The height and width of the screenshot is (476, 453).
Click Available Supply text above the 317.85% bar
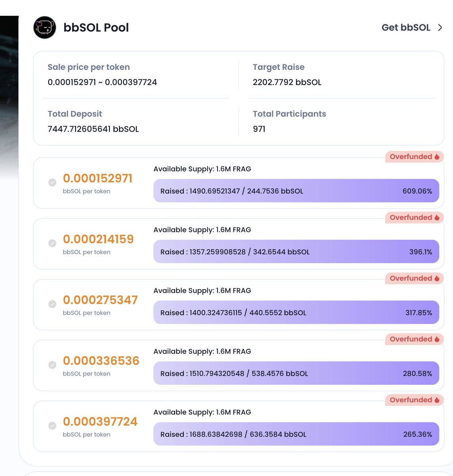pyautogui.click(x=202, y=290)
